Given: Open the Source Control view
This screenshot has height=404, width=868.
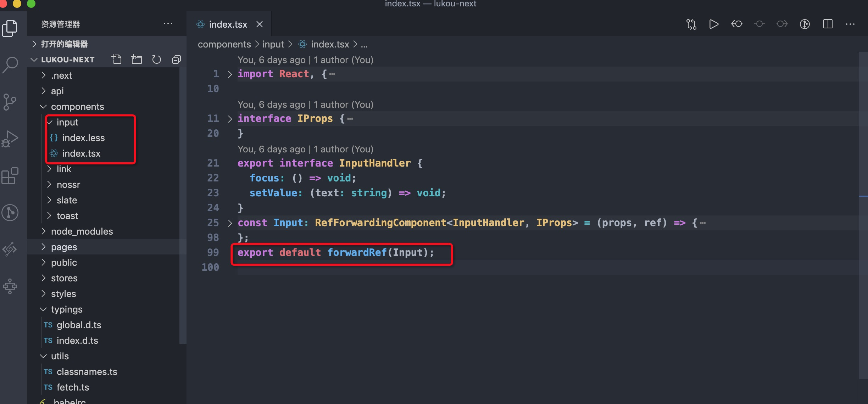Looking at the screenshot, I should [x=10, y=102].
